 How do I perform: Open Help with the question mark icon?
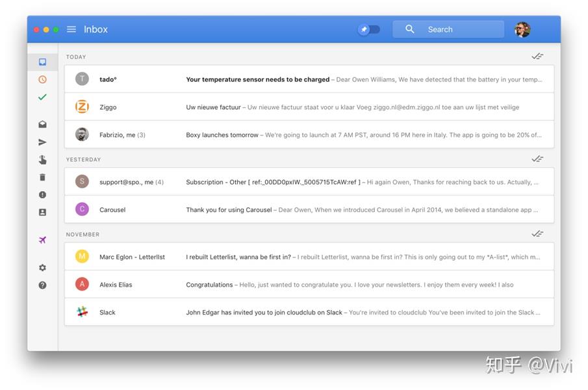click(42, 285)
